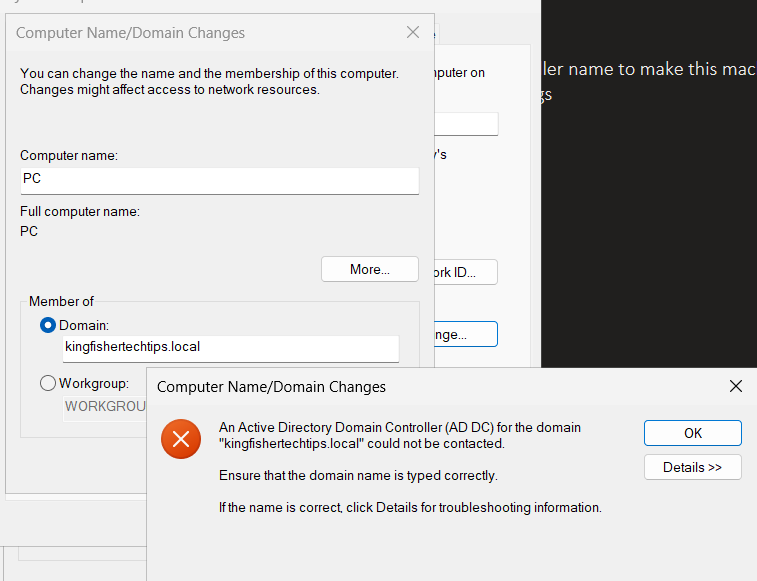Click the 'Member of' group label
Viewport: 757px width, 581px height.
(x=61, y=301)
